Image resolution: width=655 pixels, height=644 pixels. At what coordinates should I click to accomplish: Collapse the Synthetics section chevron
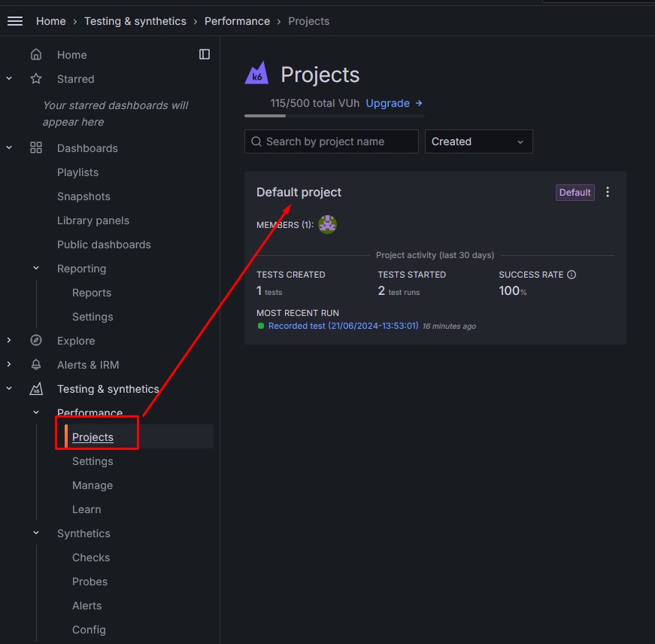(36, 533)
